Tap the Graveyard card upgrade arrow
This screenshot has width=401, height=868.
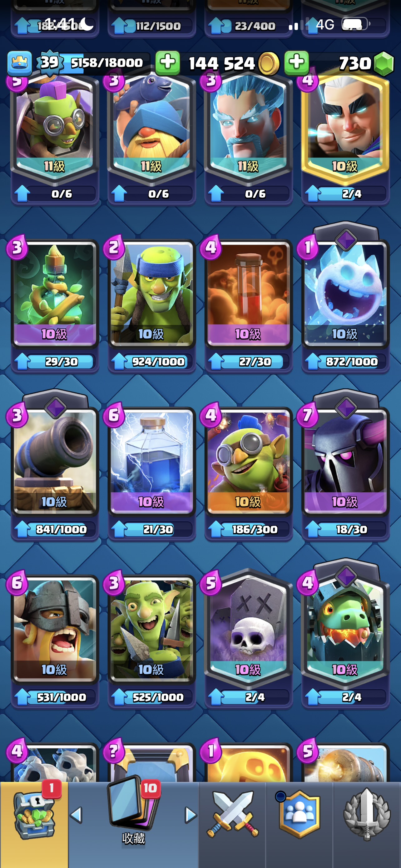(x=216, y=697)
